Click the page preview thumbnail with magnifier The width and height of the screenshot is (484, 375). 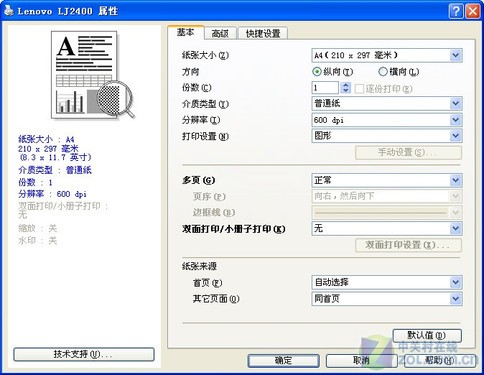point(92,75)
